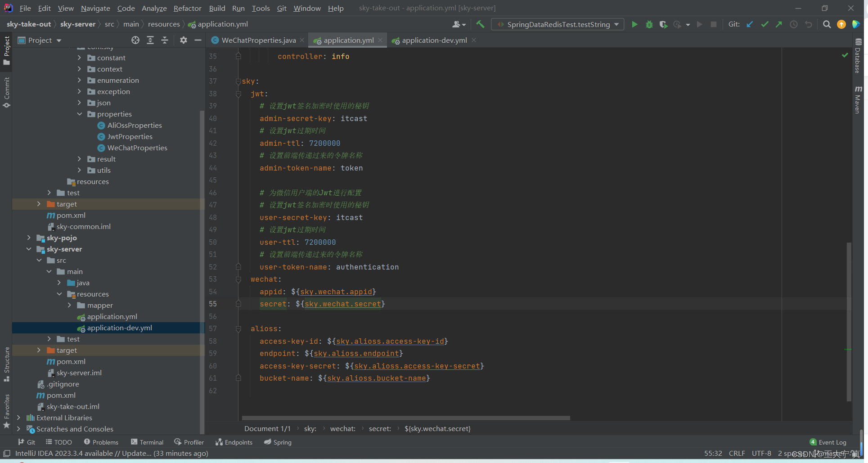Click Select Opened File target icon
This screenshot has width=868, height=463.
click(135, 40)
